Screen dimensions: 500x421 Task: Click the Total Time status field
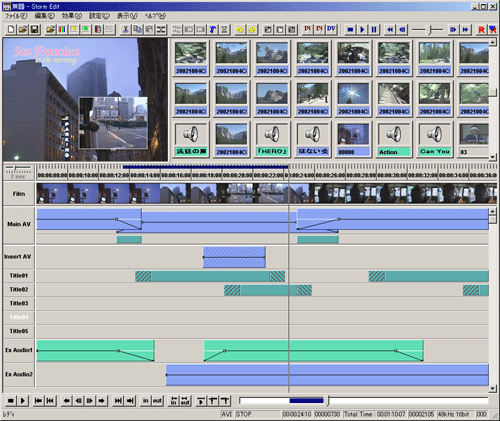pyautogui.click(x=375, y=414)
